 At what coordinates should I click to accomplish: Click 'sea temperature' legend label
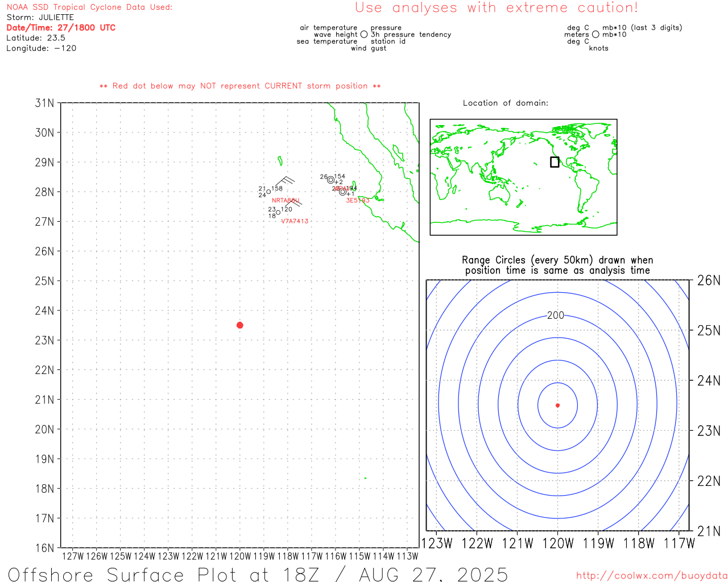point(327,41)
